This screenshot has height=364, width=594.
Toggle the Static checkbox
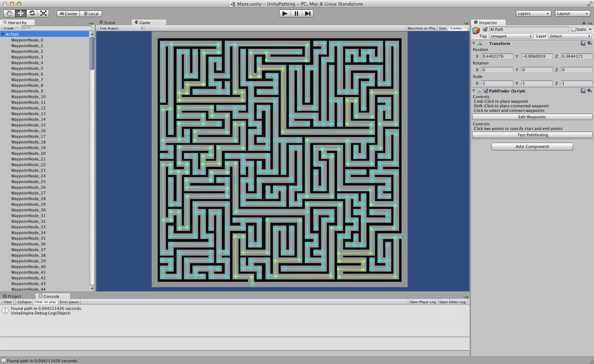pos(573,29)
